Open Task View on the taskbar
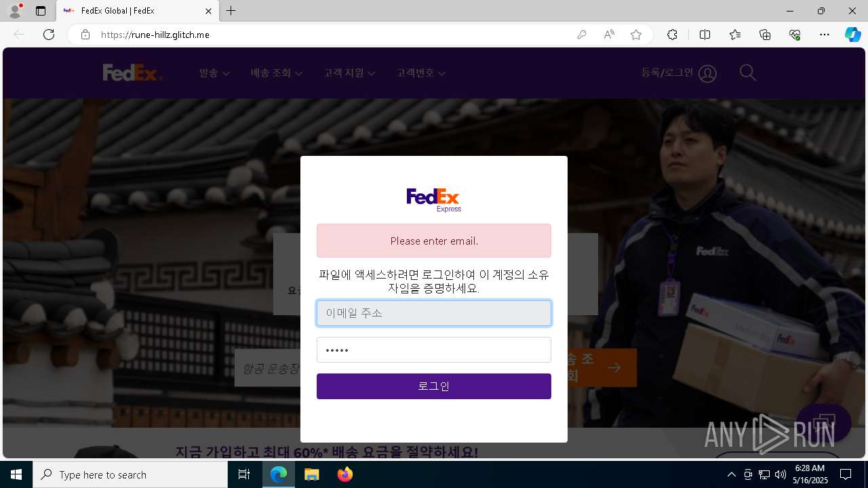Screen dimensions: 868x488 click(x=244, y=474)
